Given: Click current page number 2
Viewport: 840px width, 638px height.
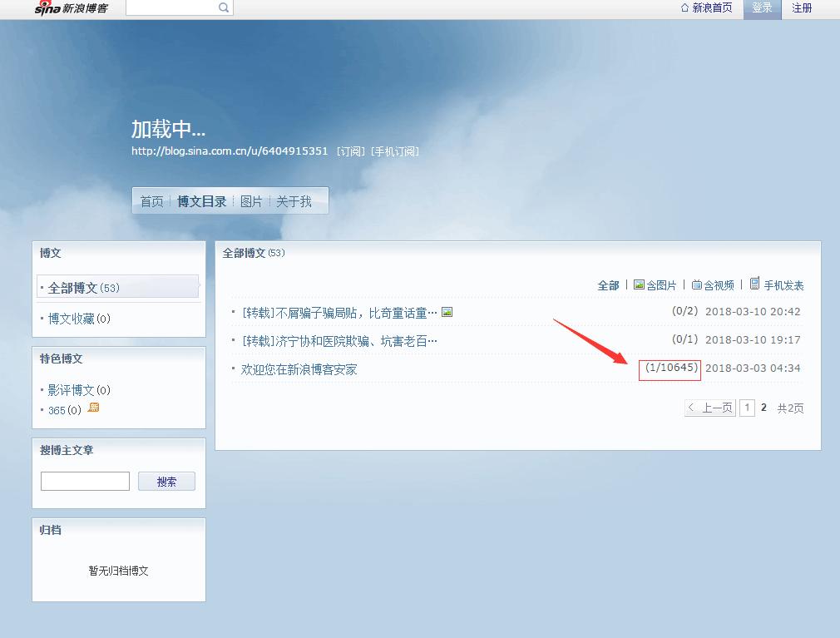Looking at the screenshot, I should pos(764,408).
